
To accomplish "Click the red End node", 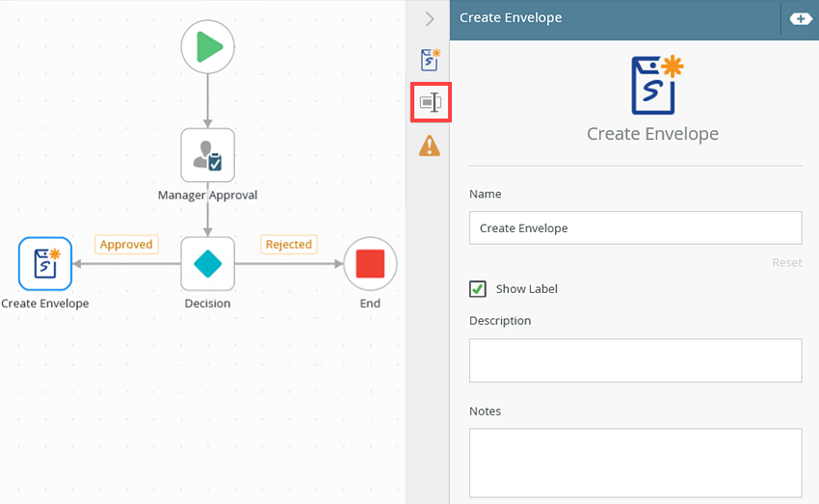I will tap(370, 263).
